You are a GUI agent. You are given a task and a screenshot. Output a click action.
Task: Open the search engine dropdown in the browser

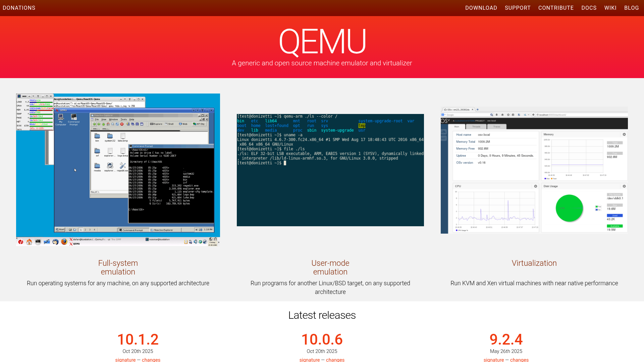pos(444,115)
